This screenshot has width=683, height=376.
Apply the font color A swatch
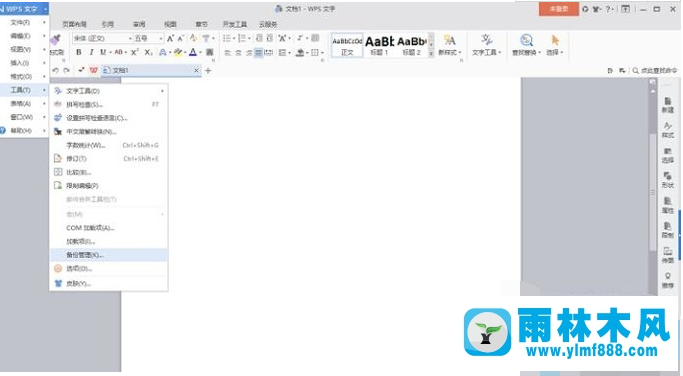coord(193,52)
